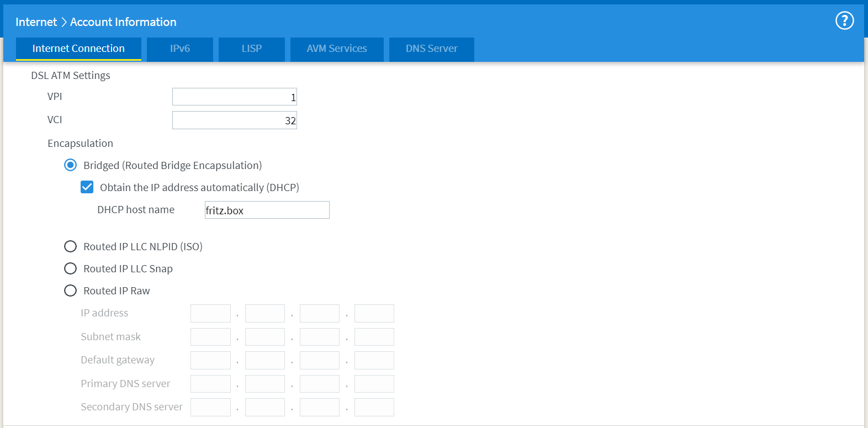The image size is (868, 428).
Task: Click the Internet breadcrumb link
Action: coord(36,22)
